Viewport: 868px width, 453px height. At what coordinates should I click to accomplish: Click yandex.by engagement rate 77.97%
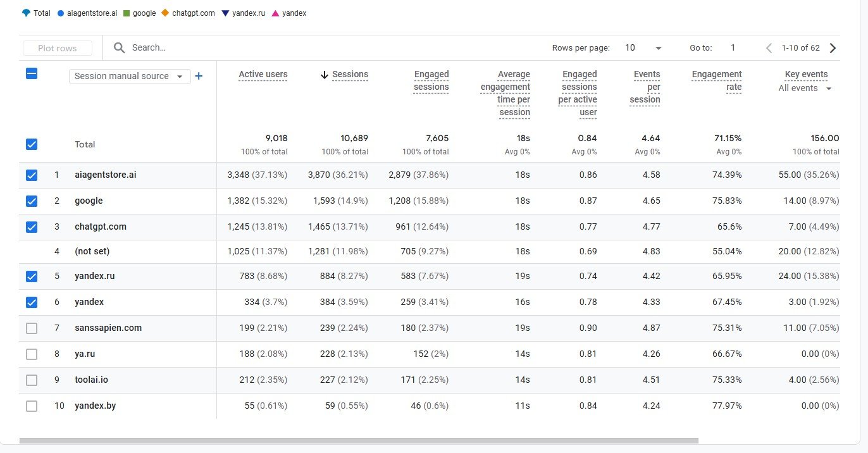point(727,406)
